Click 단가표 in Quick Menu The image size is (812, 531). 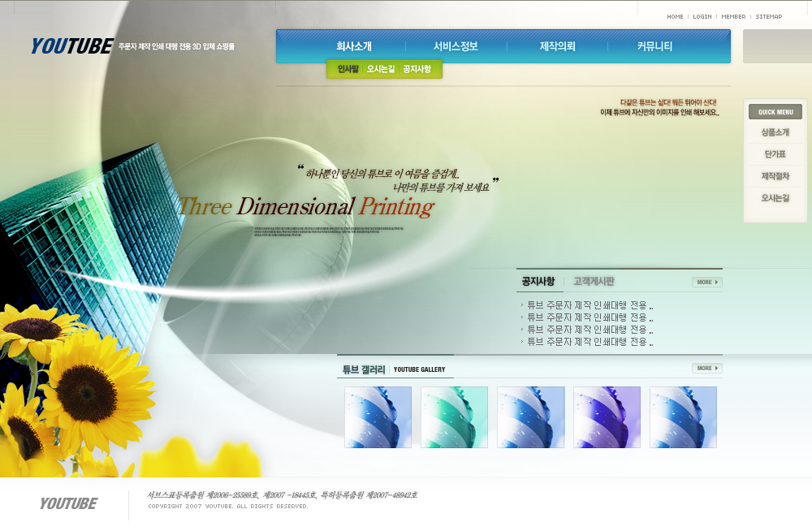coord(775,153)
